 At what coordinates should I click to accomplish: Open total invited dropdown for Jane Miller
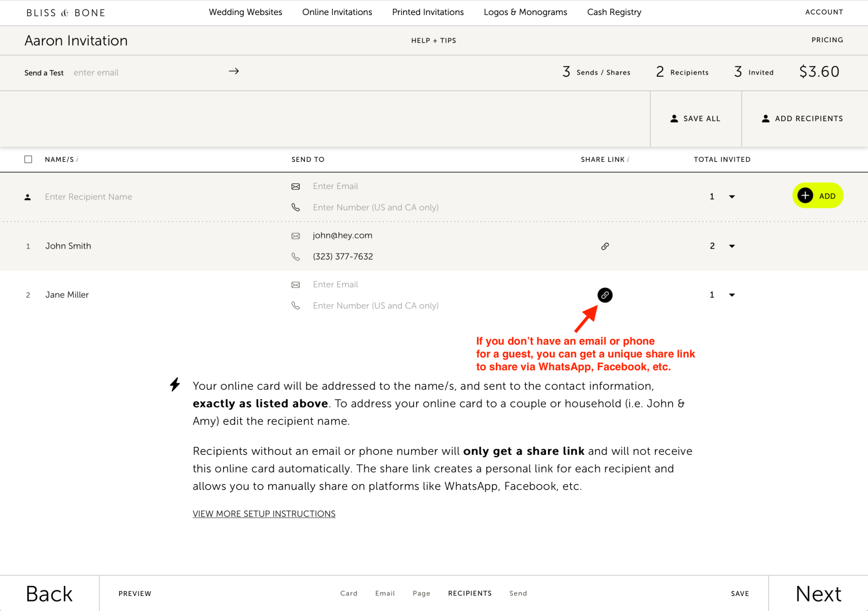click(732, 295)
